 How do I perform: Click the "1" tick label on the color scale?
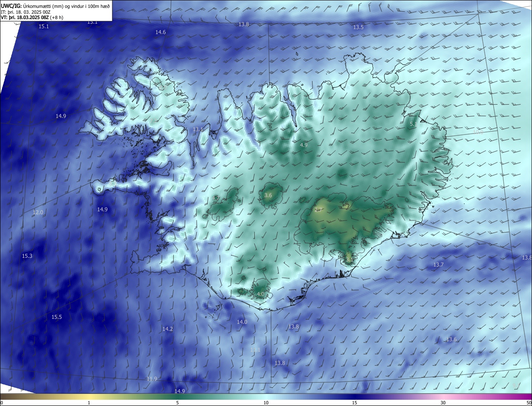click(89, 403)
